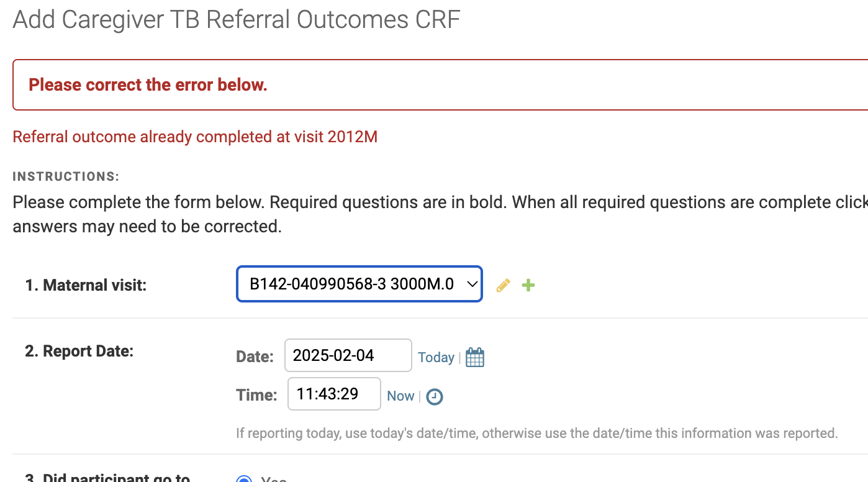
Task: Click the 'Please correct the error below' banner
Action: [440, 85]
